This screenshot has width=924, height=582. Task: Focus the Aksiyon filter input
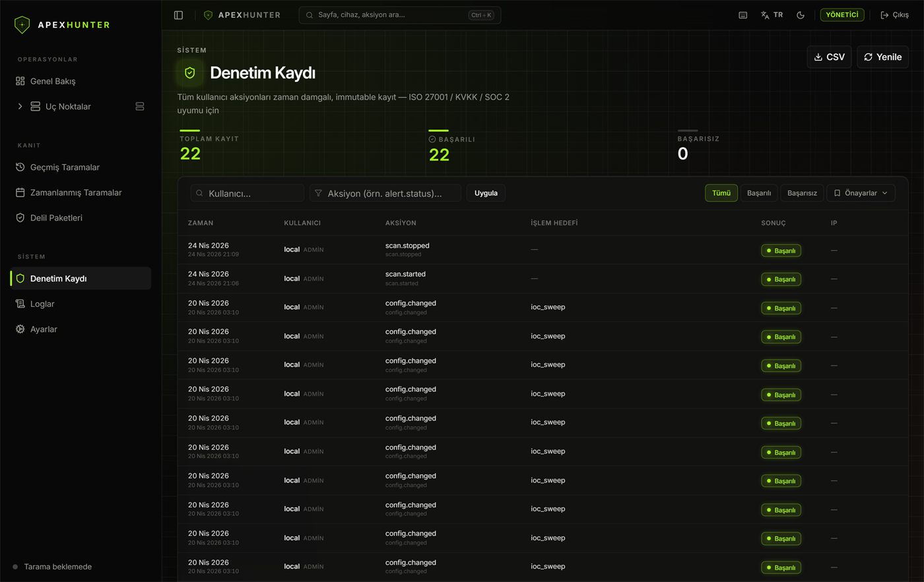[x=385, y=193]
